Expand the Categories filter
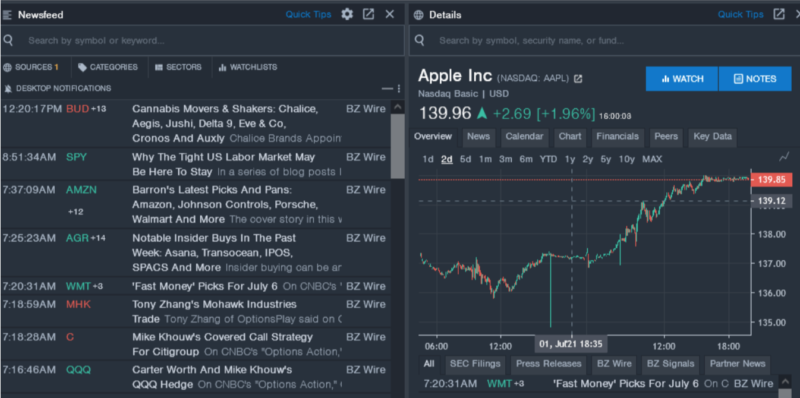Viewport: 800px width, 398px height. coord(108,67)
